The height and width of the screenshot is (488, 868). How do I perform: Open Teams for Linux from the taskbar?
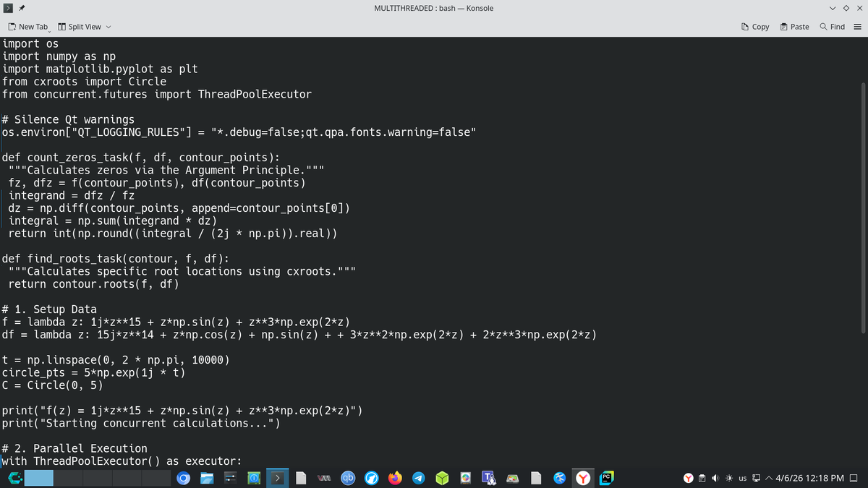point(489,478)
